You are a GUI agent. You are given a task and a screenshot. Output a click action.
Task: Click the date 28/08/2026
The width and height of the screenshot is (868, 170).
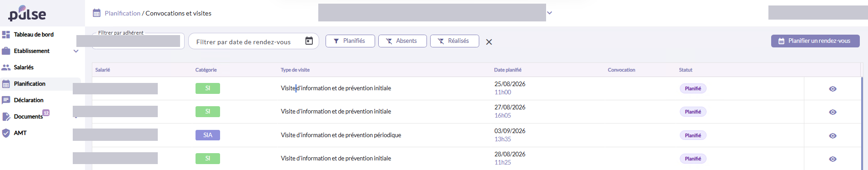510,154
